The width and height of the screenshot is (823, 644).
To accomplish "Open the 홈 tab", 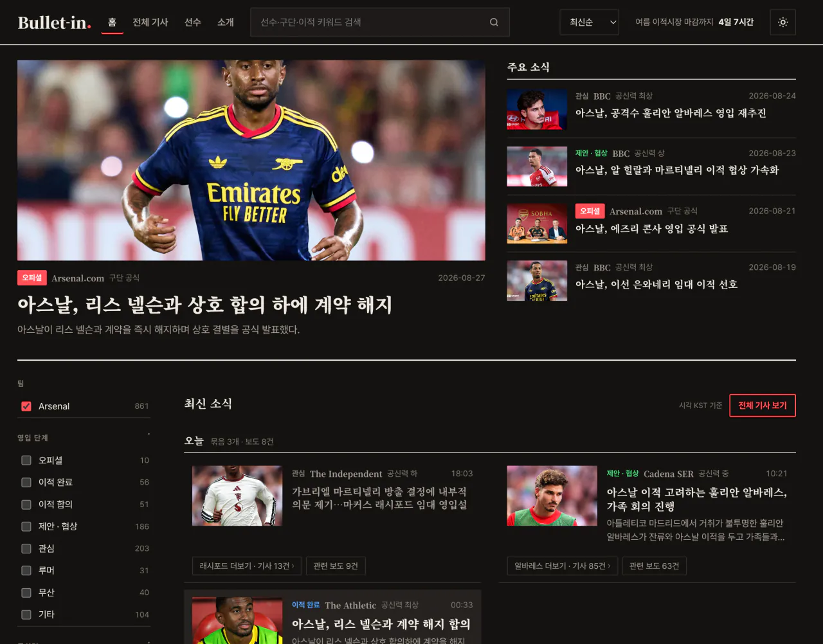I will tap(112, 22).
